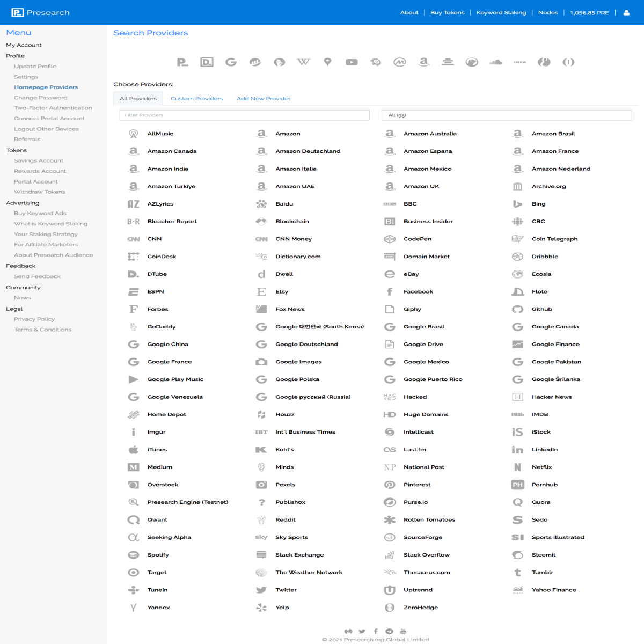This screenshot has width=644, height=644.
Task: Select the Wikipedia icon in selected providers row
Action: [x=303, y=62]
